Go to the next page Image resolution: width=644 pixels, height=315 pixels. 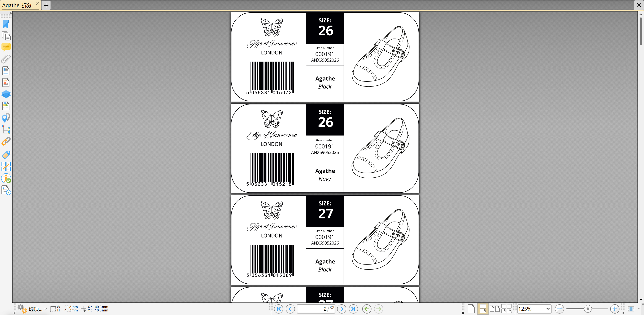point(342,309)
